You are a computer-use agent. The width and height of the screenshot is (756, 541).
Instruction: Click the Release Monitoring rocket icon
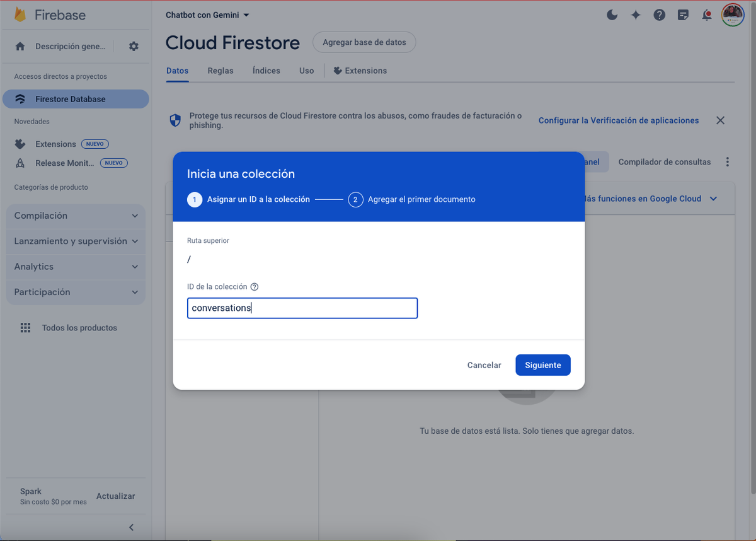click(20, 163)
